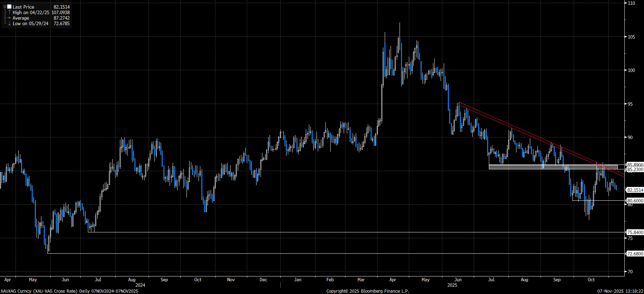
Task: Select the 82.1514 last price axis tag
Action: pyautogui.click(x=635, y=190)
